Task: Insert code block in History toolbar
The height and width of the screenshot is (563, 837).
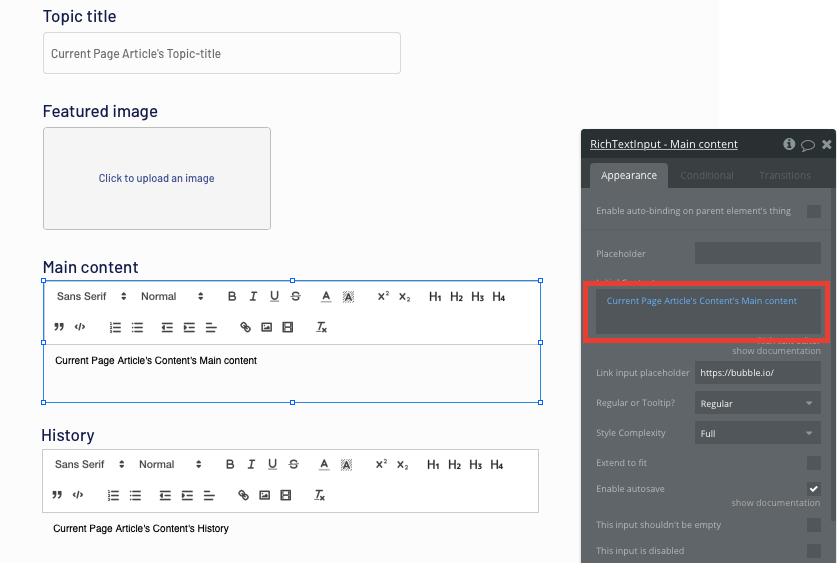Action: (x=78, y=495)
